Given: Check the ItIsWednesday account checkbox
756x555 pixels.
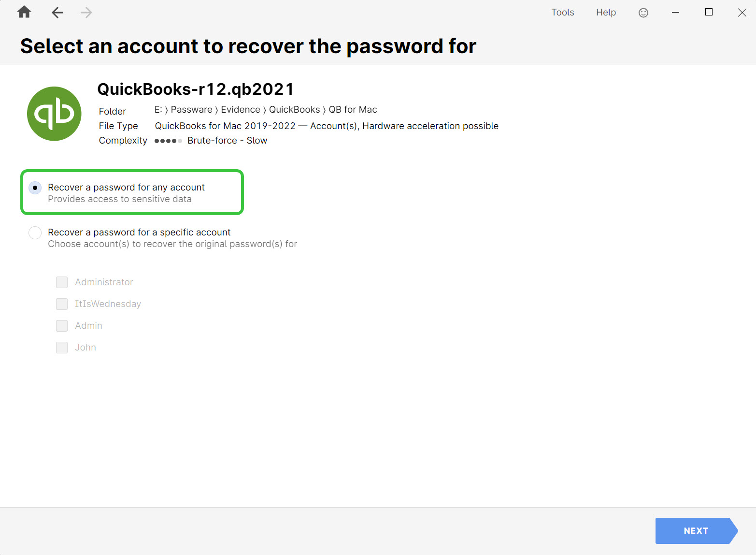Looking at the screenshot, I should click(x=61, y=304).
